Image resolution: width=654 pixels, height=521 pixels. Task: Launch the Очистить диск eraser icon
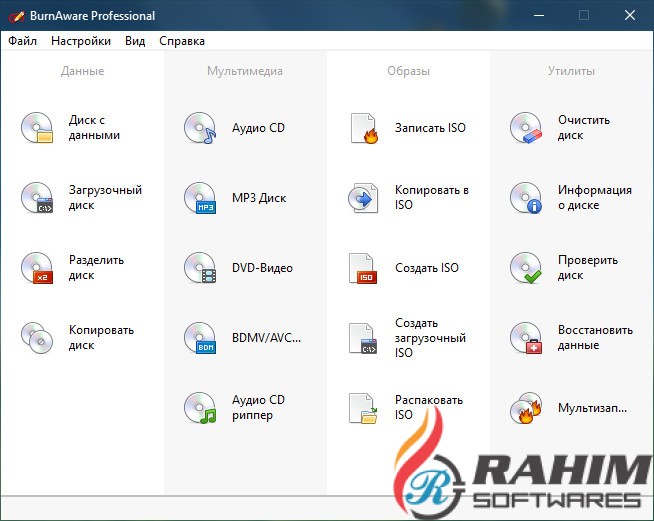pos(526,128)
